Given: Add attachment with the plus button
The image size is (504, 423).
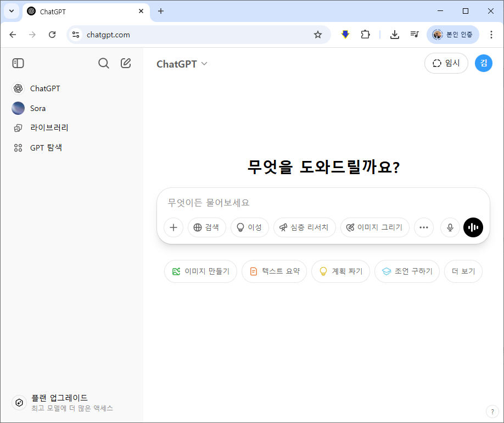Looking at the screenshot, I should (173, 227).
